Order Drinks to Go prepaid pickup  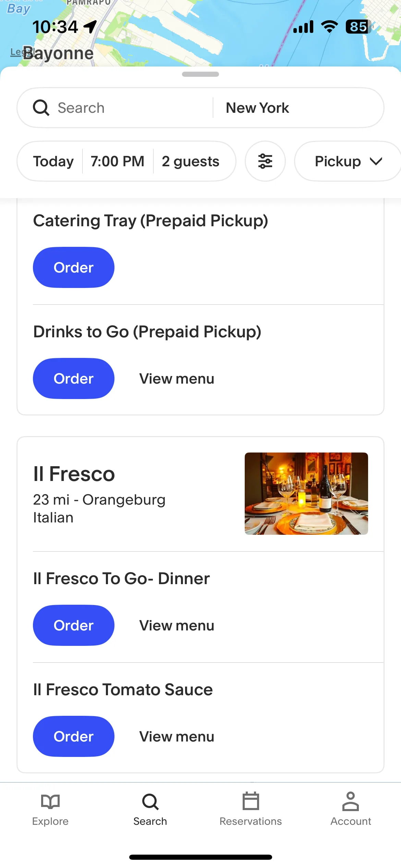(x=73, y=378)
